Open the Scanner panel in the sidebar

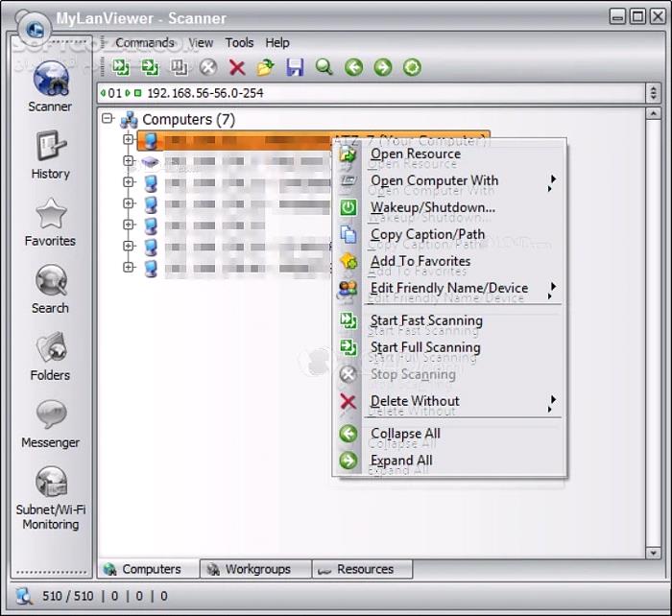(50, 86)
